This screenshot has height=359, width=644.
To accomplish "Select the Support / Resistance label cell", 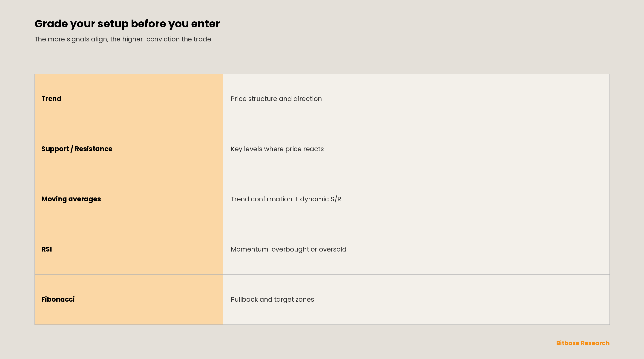I will point(129,149).
